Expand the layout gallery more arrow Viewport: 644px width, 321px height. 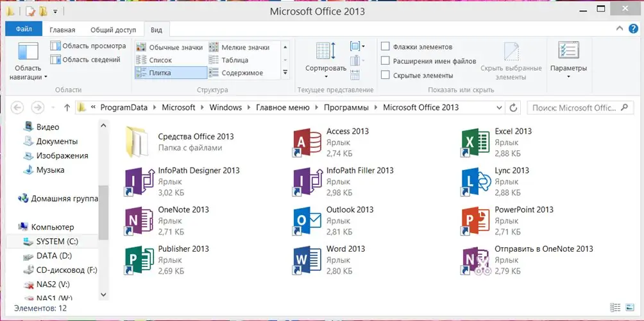[285, 73]
